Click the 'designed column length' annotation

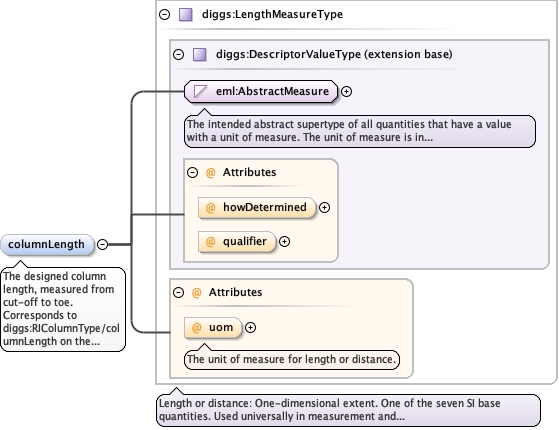(63, 309)
